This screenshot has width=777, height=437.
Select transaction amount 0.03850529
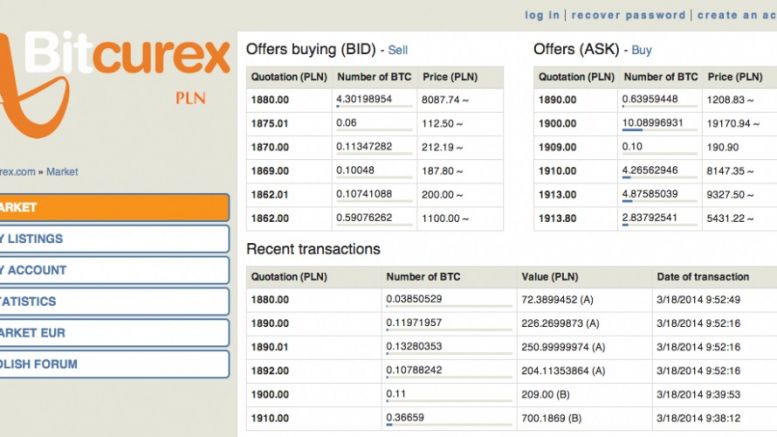414,299
